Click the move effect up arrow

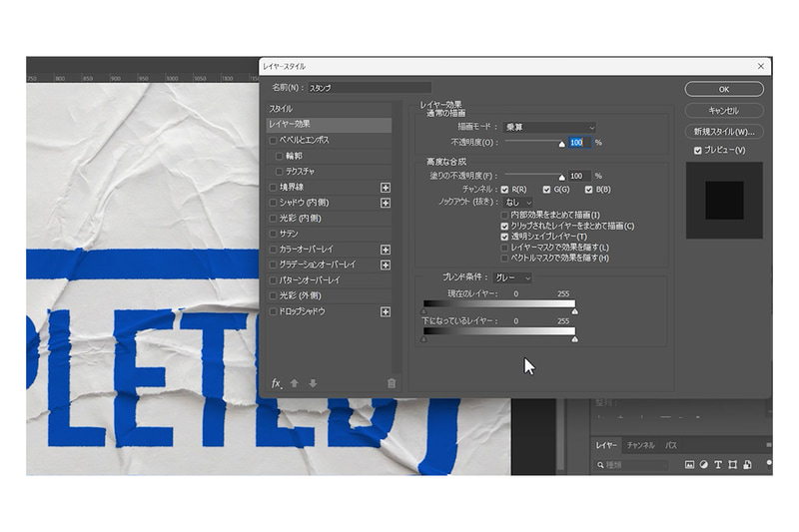(x=294, y=383)
